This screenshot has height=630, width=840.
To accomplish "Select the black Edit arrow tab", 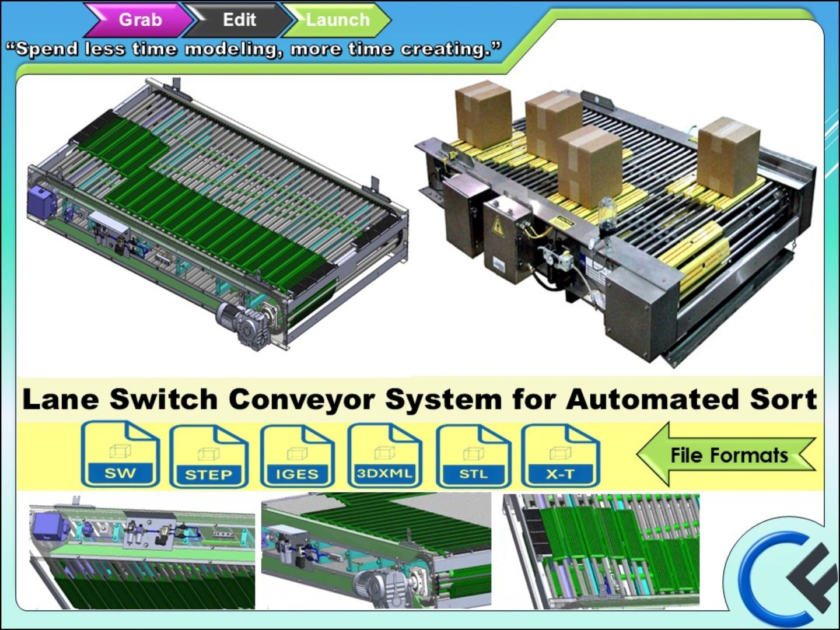I will tap(239, 20).
